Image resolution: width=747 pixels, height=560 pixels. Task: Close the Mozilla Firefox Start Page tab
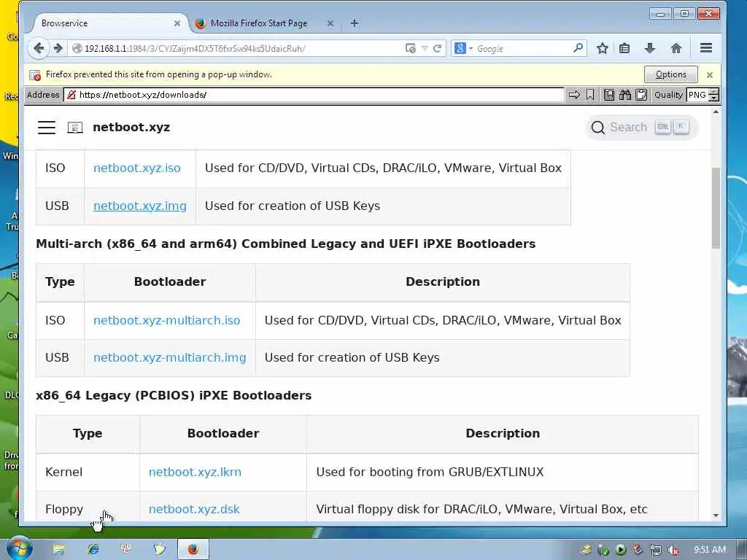point(330,23)
